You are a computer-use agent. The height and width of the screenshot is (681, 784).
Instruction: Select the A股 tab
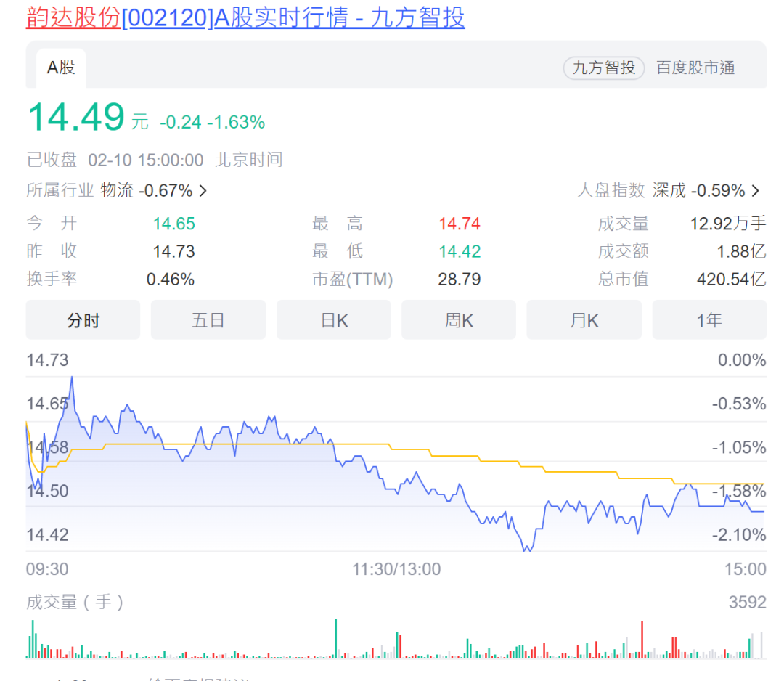(x=61, y=68)
